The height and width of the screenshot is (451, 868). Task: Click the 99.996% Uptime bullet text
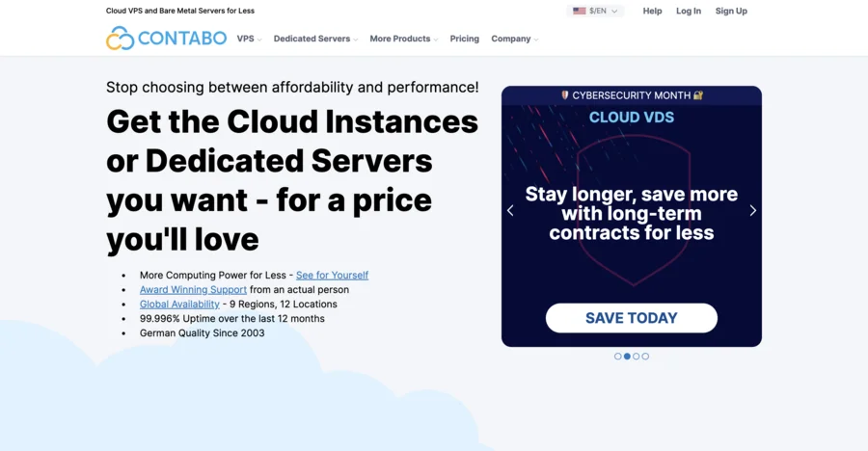pos(231,318)
